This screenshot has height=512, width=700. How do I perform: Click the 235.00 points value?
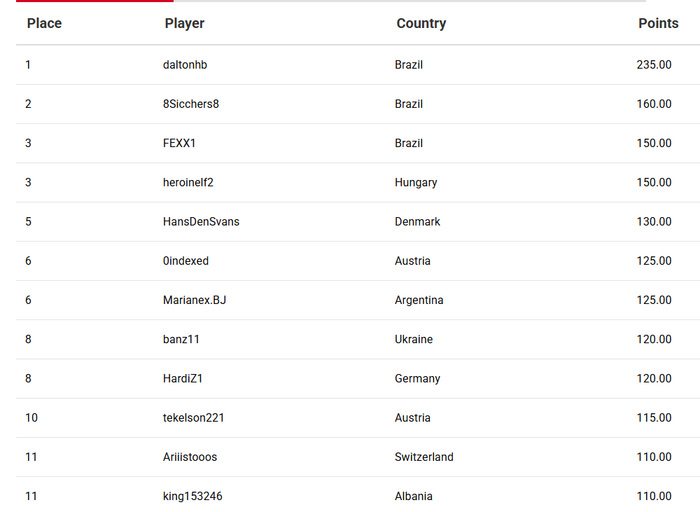pyautogui.click(x=654, y=65)
